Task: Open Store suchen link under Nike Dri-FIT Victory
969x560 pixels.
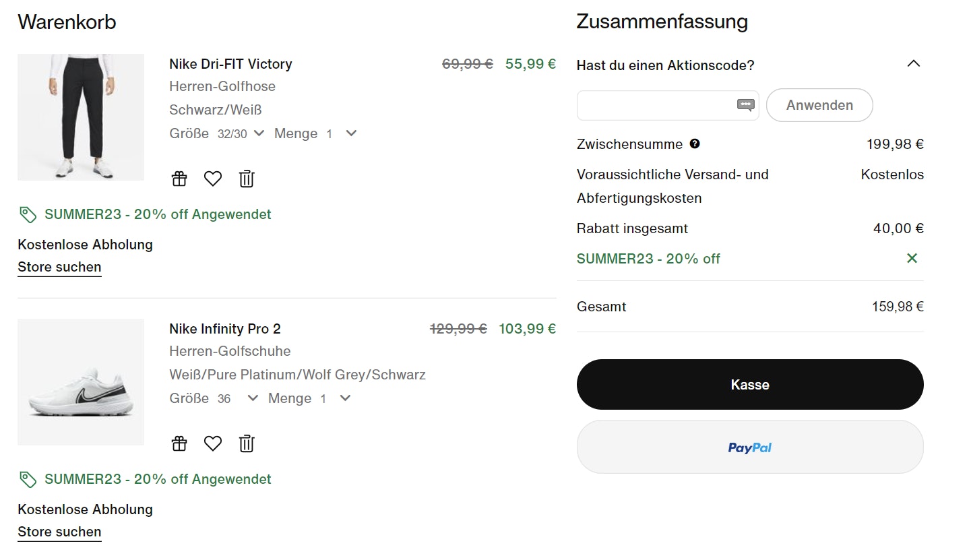Action: tap(59, 267)
